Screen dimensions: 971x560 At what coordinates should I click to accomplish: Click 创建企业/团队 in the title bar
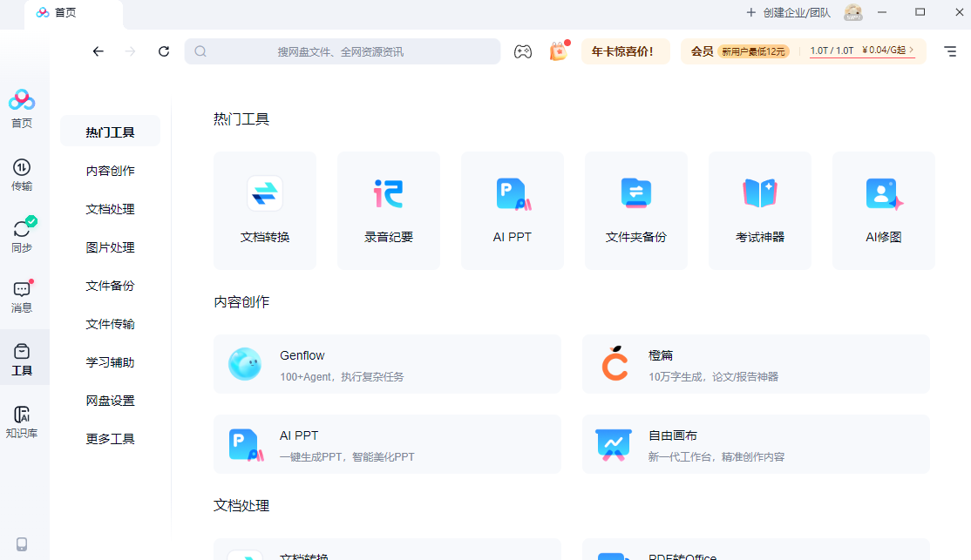click(x=788, y=12)
